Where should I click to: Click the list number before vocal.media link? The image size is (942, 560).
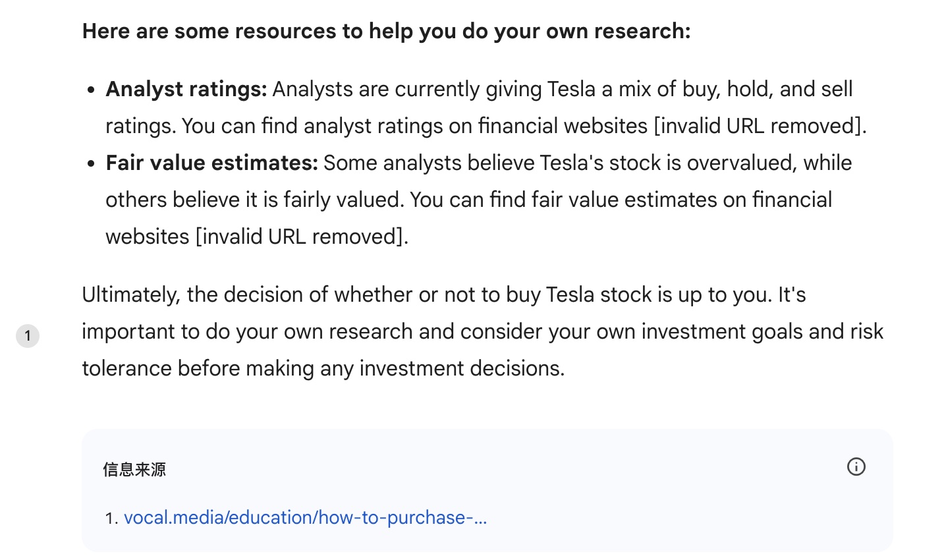(111, 518)
